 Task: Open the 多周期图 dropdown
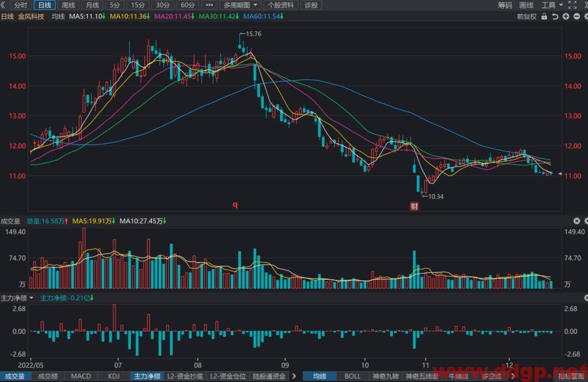(x=240, y=5)
